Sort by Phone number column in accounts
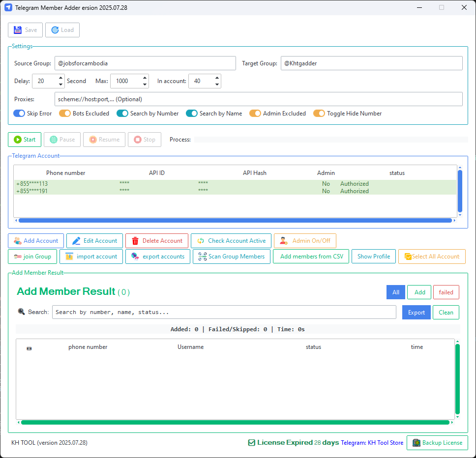The height and width of the screenshot is (458, 476). click(65, 173)
